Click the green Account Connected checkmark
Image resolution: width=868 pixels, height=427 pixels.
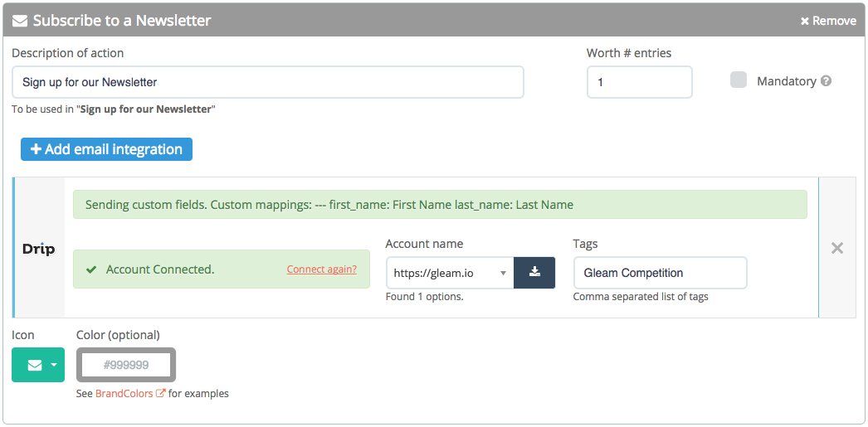coord(92,269)
